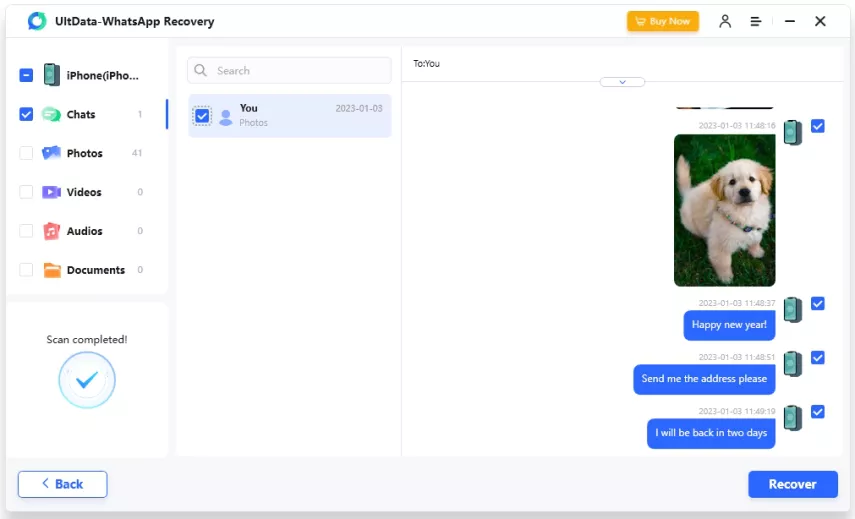Click the Videos category icon
The image size is (855, 519).
pyautogui.click(x=51, y=192)
